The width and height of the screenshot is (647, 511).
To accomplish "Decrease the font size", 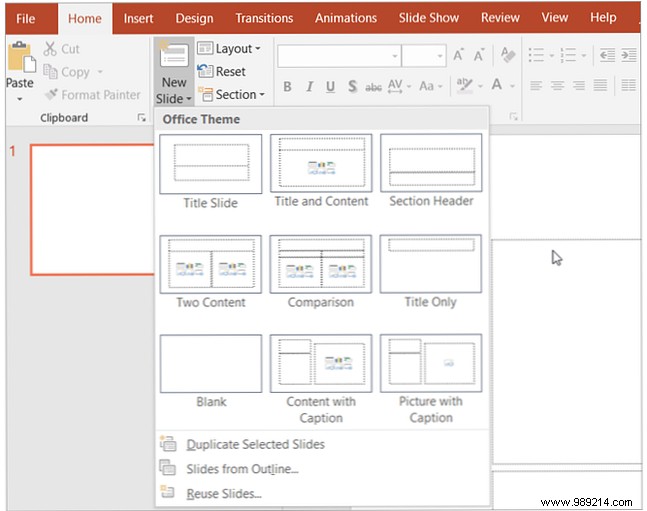I will tap(478, 55).
